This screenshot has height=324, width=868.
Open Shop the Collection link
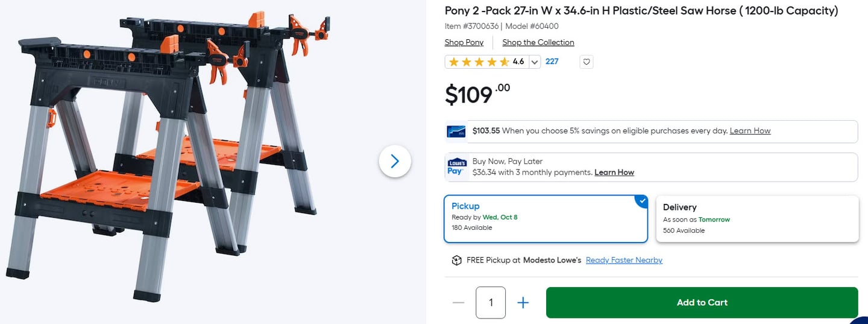(x=538, y=42)
